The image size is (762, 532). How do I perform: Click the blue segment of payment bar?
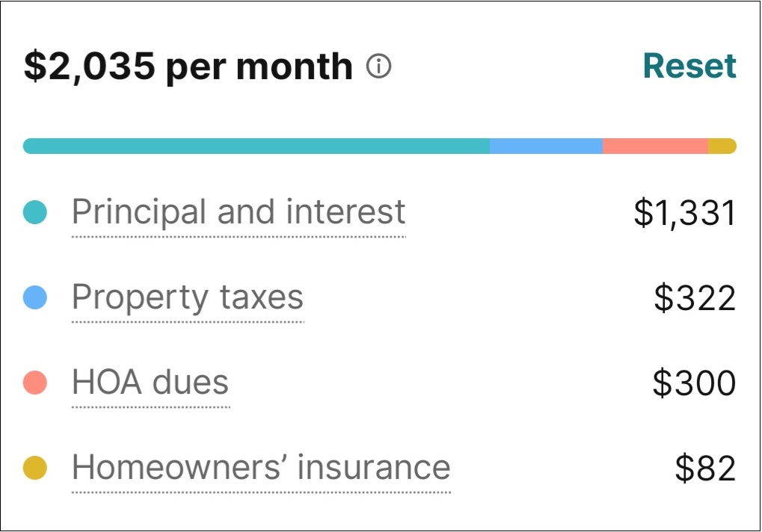[546, 146]
